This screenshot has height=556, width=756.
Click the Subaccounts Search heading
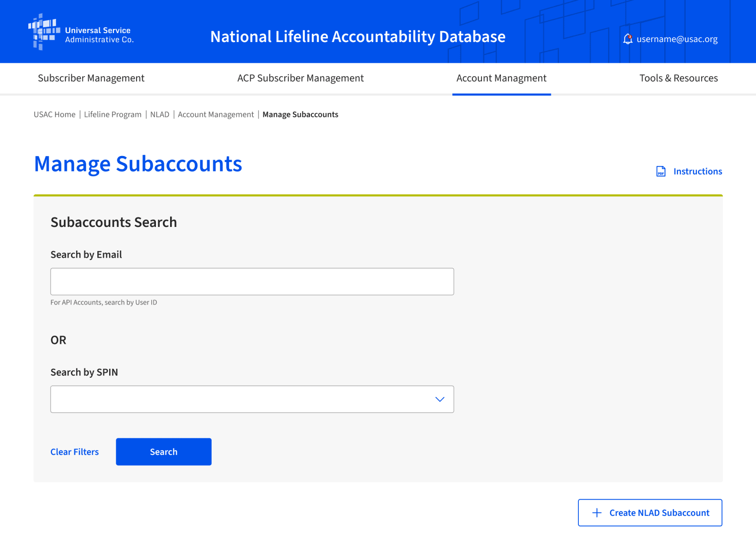point(114,222)
